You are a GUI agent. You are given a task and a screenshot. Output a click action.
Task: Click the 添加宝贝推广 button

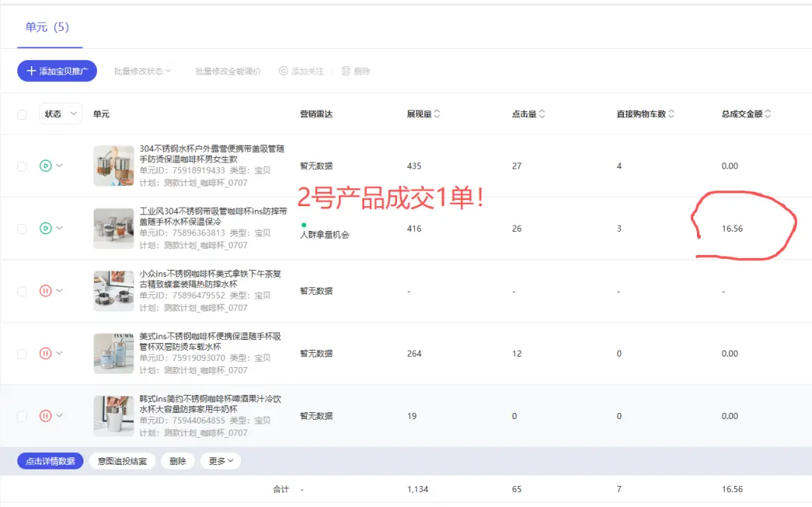pyautogui.click(x=57, y=71)
